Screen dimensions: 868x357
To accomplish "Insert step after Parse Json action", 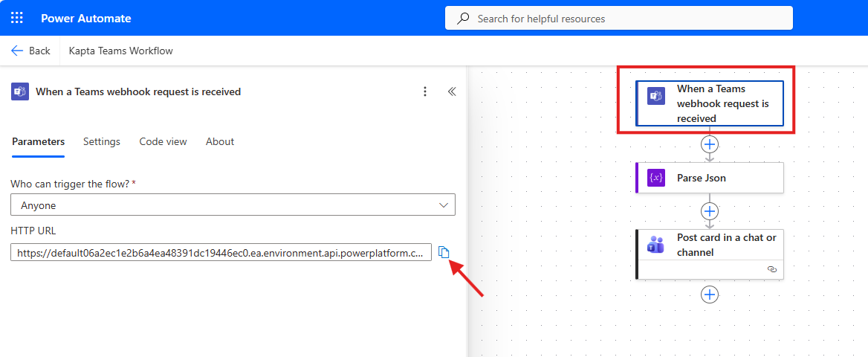I will pyautogui.click(x=710, y=211).
